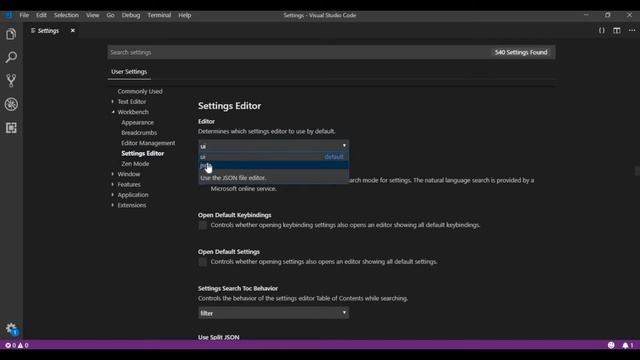Toggle Open Default Settings checkbox

[x=202, y=262]
